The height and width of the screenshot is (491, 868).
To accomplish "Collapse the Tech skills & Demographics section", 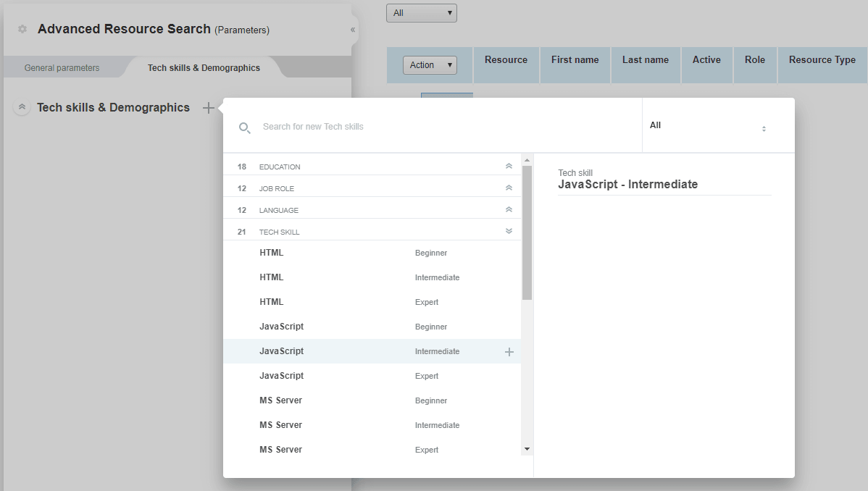I will [x=22, y=107].
